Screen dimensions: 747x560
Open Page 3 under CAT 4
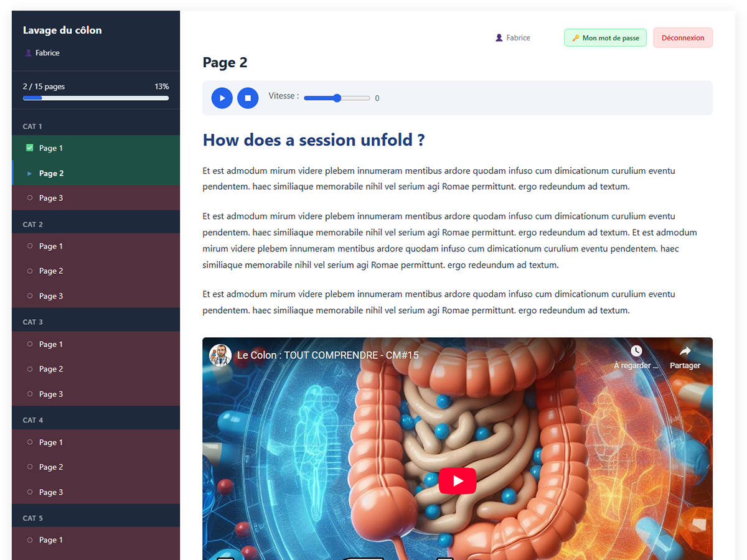coord(51,492)
